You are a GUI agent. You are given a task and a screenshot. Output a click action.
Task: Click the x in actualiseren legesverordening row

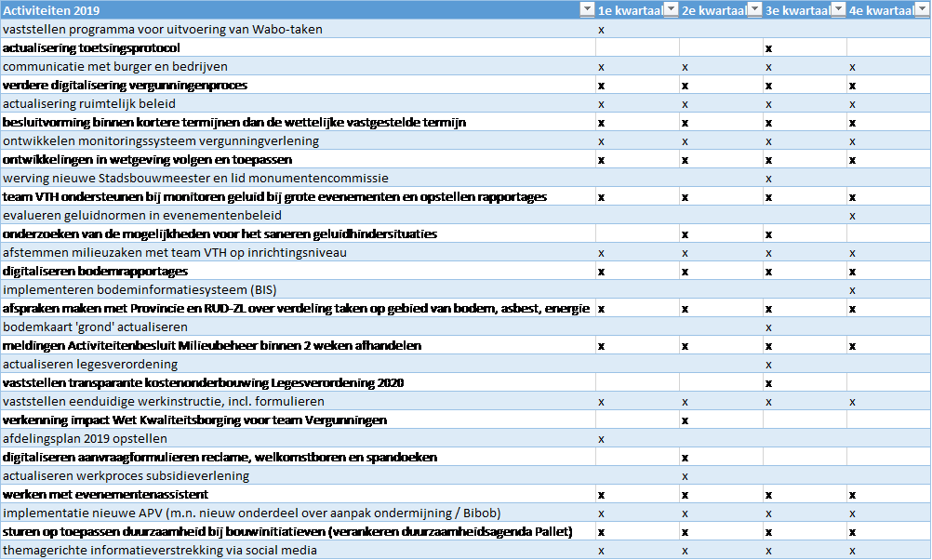pyautogui.click(x=768, y=364)
